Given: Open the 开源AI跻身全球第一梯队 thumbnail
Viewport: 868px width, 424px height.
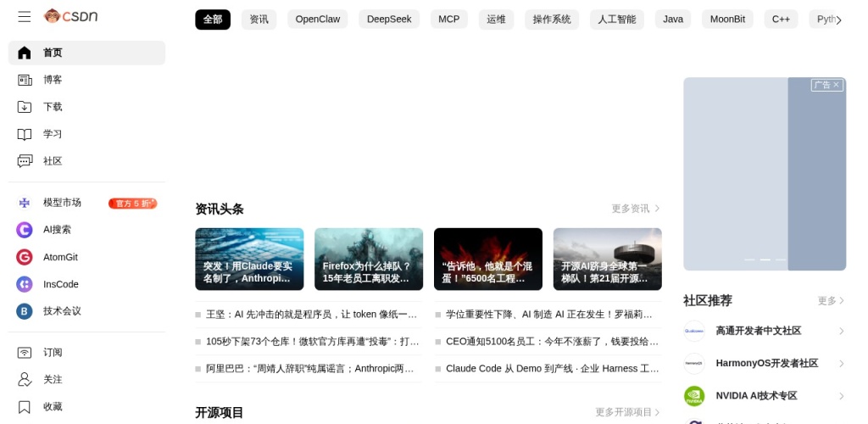Looking at the screenshot, I should (607, 259).
